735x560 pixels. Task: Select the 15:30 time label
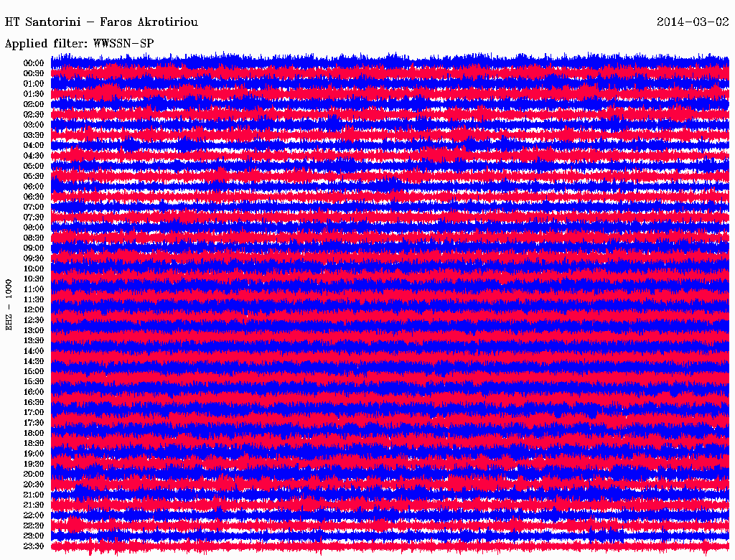pos(34,382)
